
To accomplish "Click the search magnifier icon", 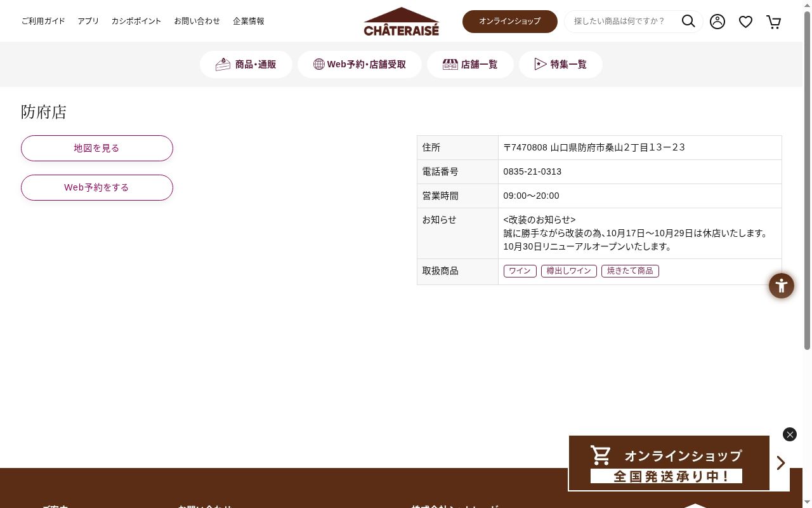I will coord(688,21).
